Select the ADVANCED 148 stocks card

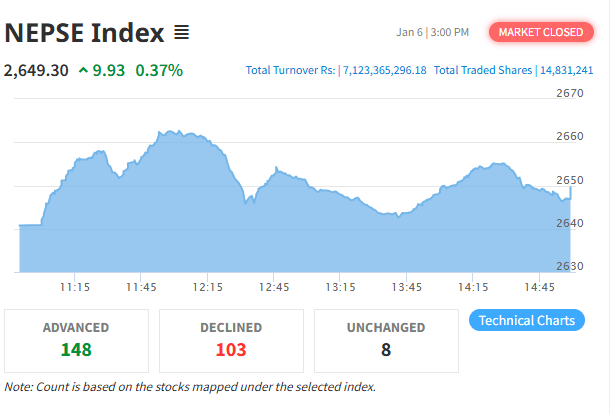pyautogui.click(x=76, y=340)
